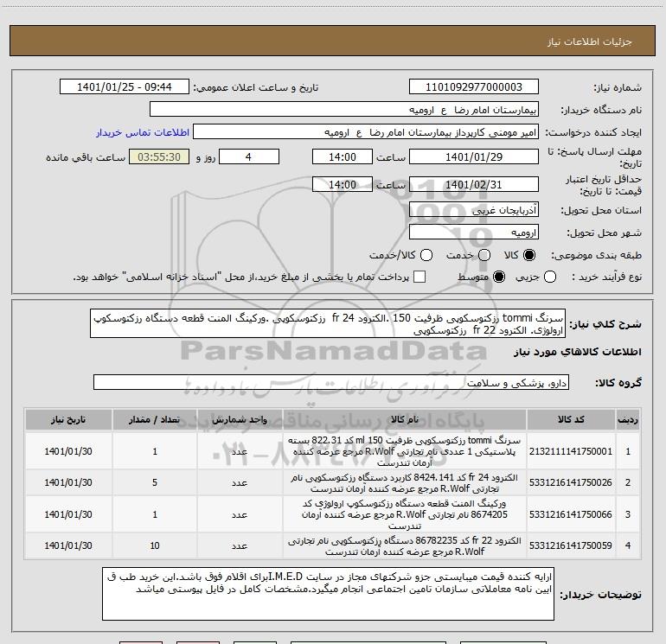The height and width of the screenshot is (644, 666).
Task: Click column header تاریخ نیاز
Action: click(68, 419)
